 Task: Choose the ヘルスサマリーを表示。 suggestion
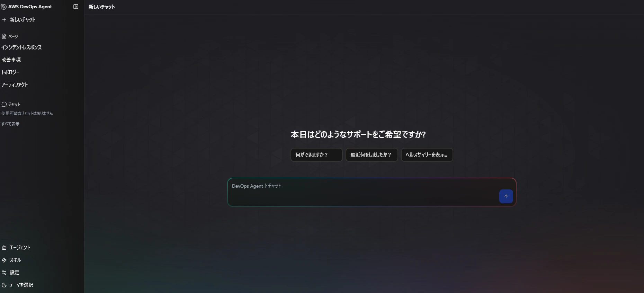tap(427, 155)
